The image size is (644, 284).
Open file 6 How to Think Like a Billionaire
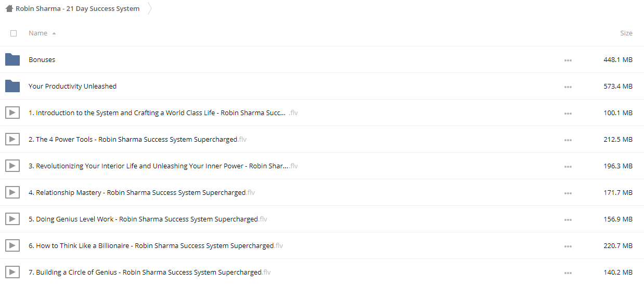click(x=156, y=245)
